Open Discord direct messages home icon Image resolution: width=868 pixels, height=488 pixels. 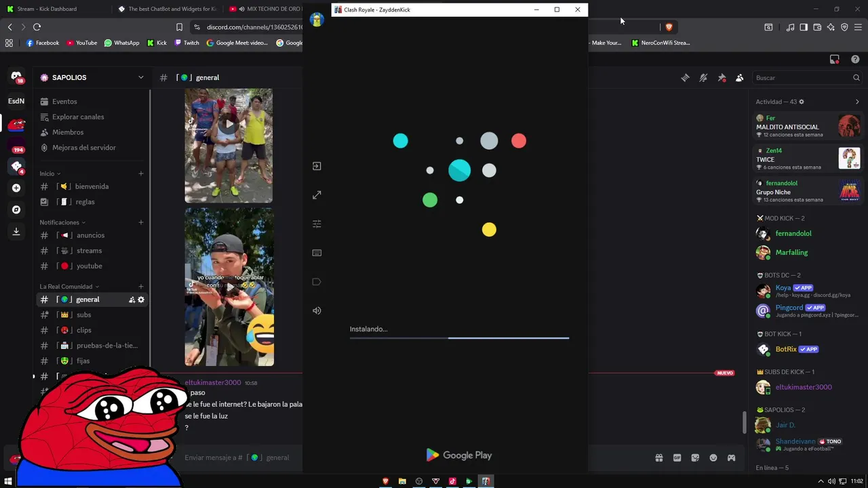(x=16, y=77)
